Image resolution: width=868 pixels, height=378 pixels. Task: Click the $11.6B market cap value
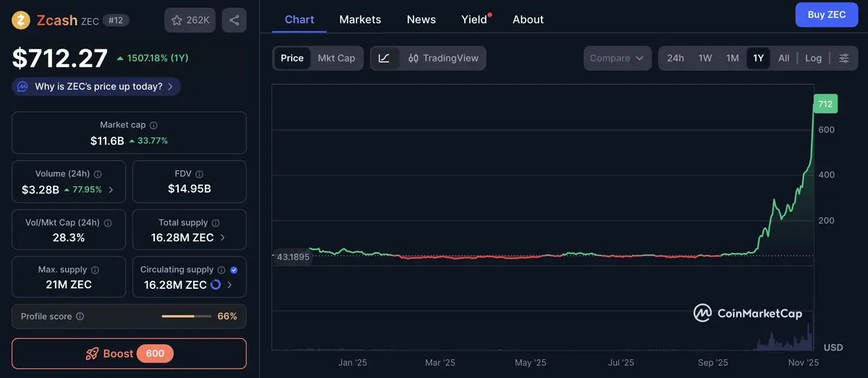(107, 141)
